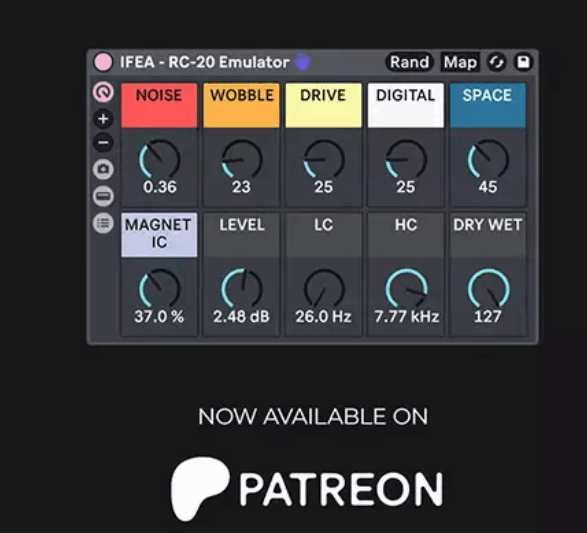Click the Rand randomize button
587x533 pixels.
click(409, 62)
